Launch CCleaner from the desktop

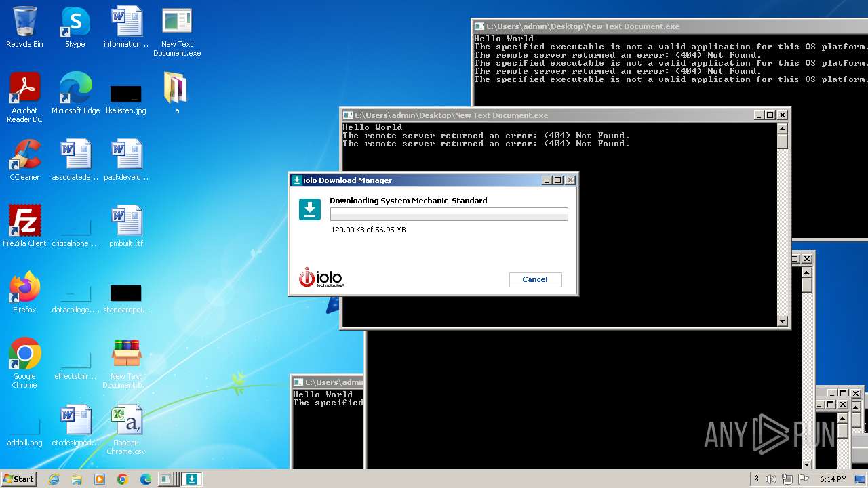[24, 160]
